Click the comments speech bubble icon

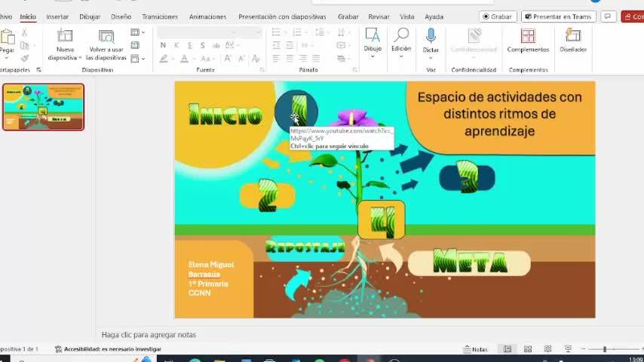pyautogui.click(x=609, y=17)
